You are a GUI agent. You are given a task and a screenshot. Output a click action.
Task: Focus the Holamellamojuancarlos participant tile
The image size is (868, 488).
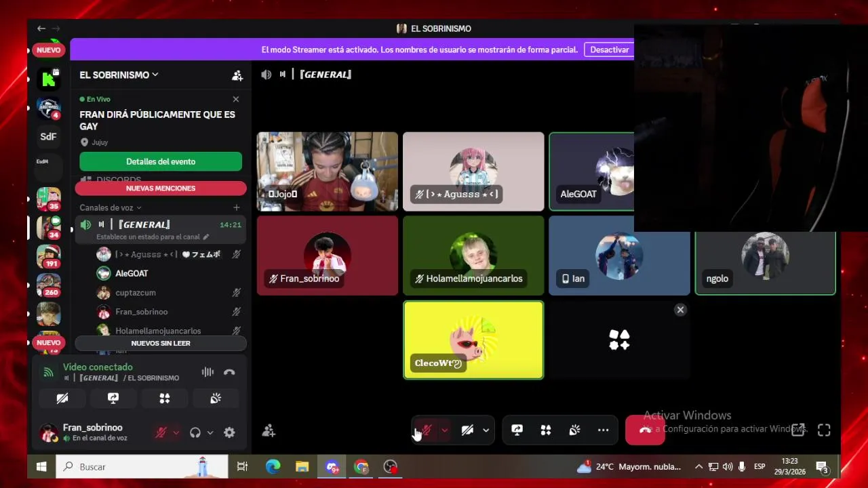473,256
